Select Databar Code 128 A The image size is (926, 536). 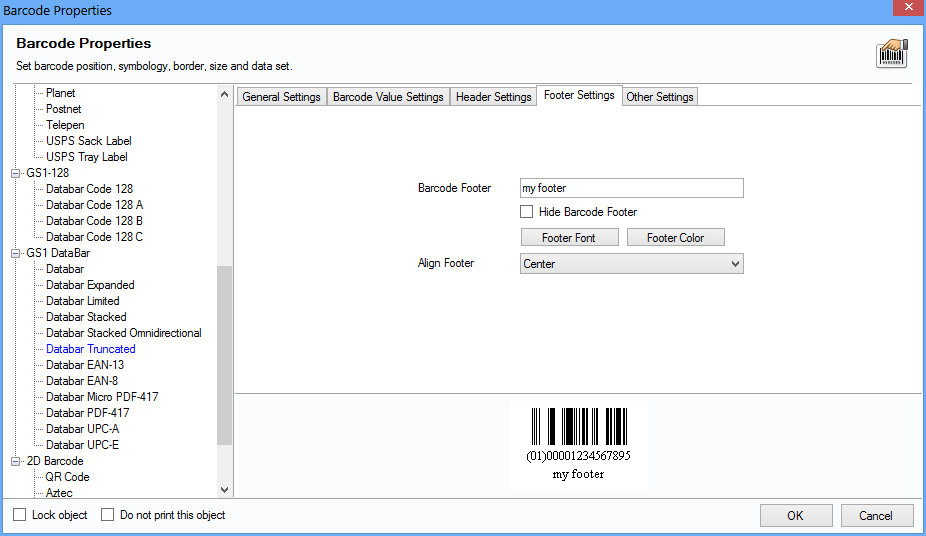click(x=94, y=205)
